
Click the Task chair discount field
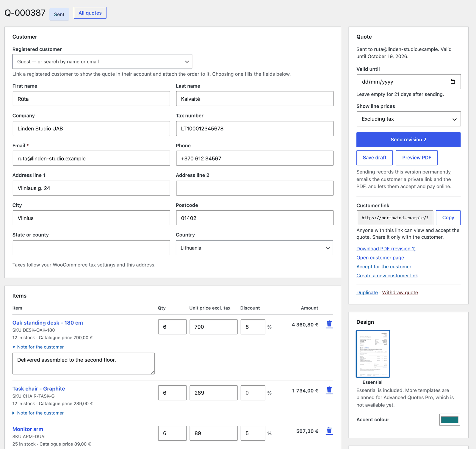[x=253, y=393]
